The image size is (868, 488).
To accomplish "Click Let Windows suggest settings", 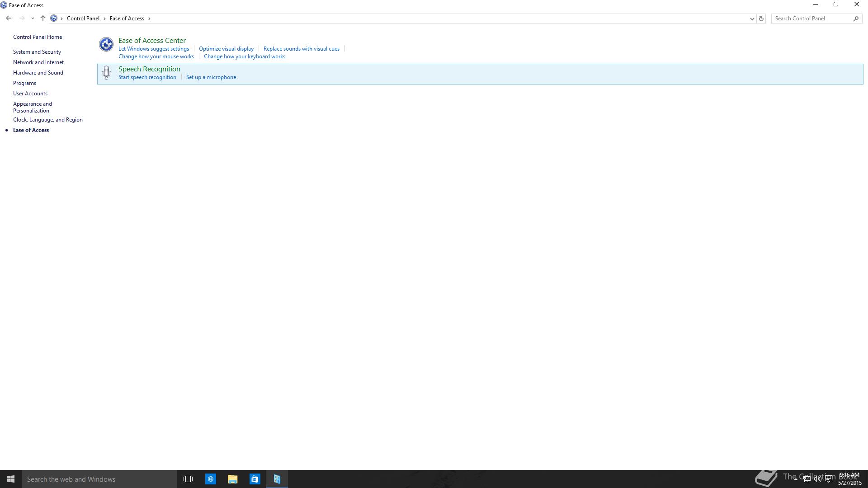I will pos(154,49).
